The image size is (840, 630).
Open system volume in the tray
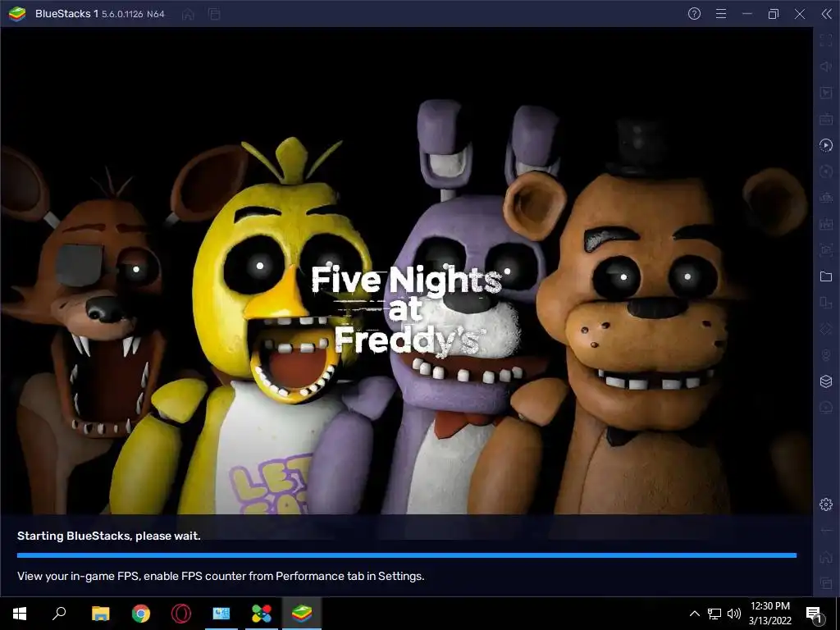coord(734,614)
